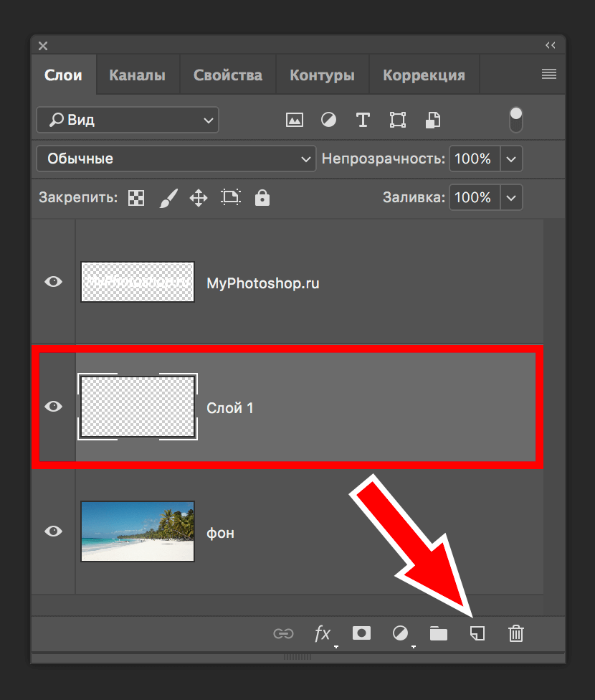This screenshot has width=595, height=700.
Task: Open the Вид filter type dropdown
Action: coord(127,120)
